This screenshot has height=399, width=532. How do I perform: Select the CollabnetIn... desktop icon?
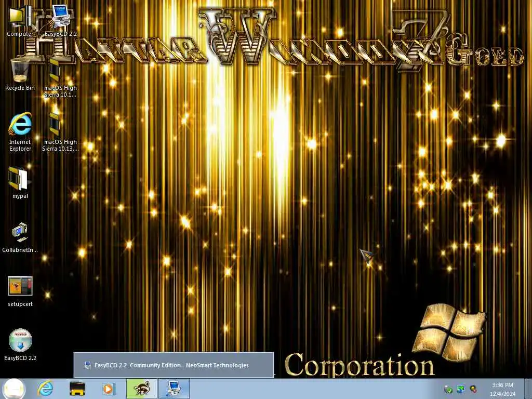[20, 237]
